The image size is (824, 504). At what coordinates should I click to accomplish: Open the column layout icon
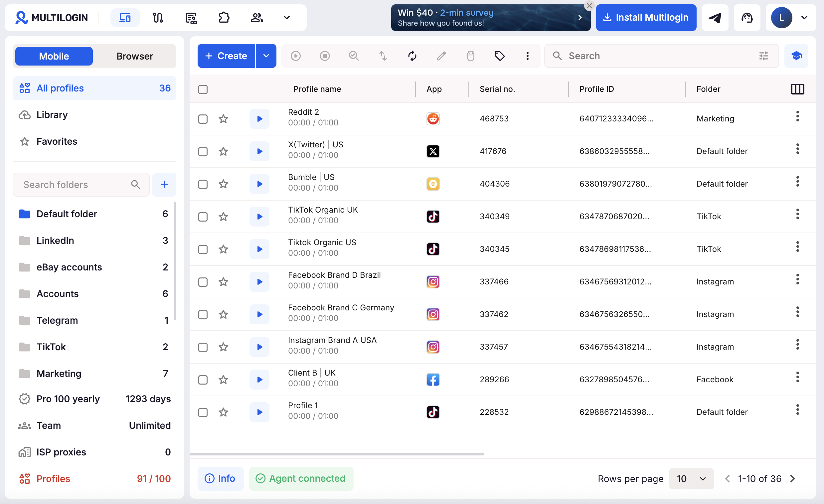797,89
